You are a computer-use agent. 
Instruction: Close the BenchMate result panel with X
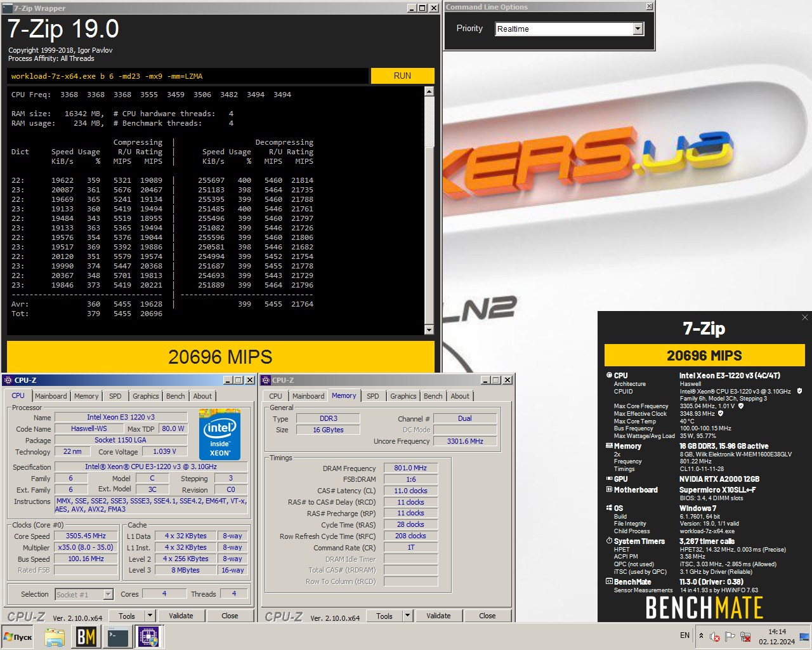coord(805,317)
